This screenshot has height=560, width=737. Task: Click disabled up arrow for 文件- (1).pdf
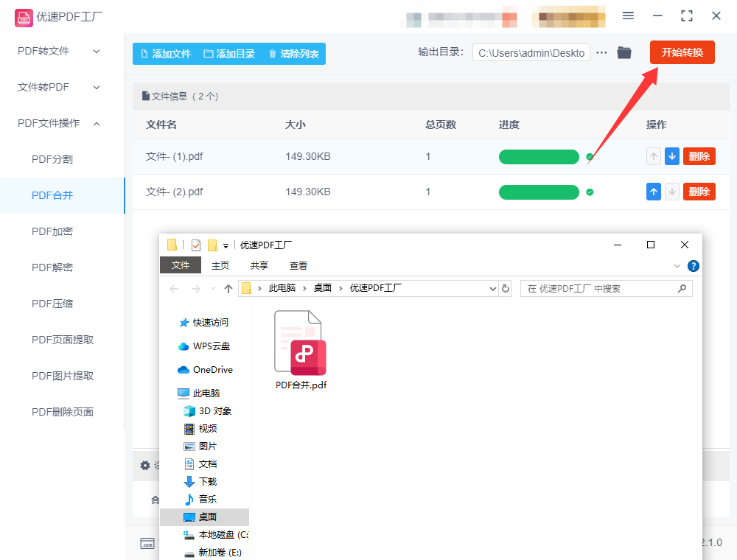[x=653, y=156]
